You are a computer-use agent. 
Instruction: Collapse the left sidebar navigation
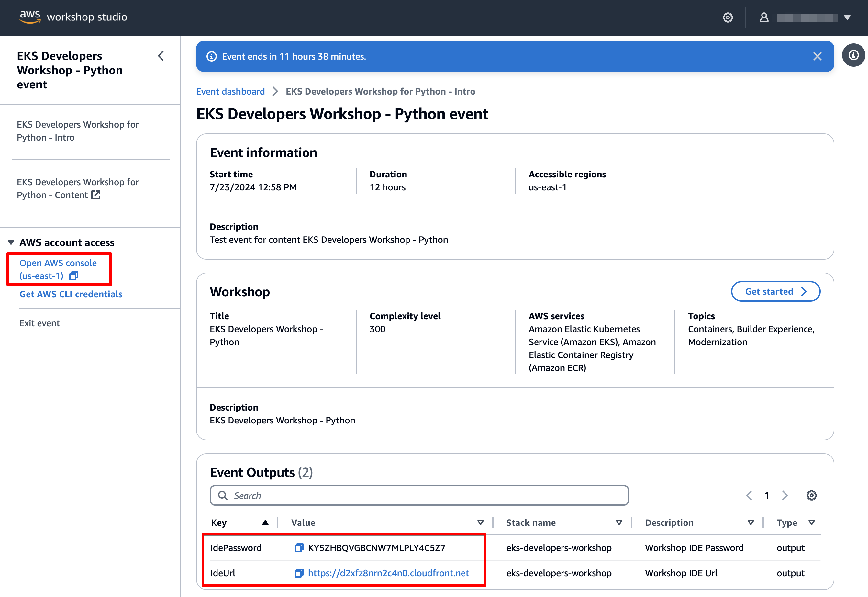161,56
